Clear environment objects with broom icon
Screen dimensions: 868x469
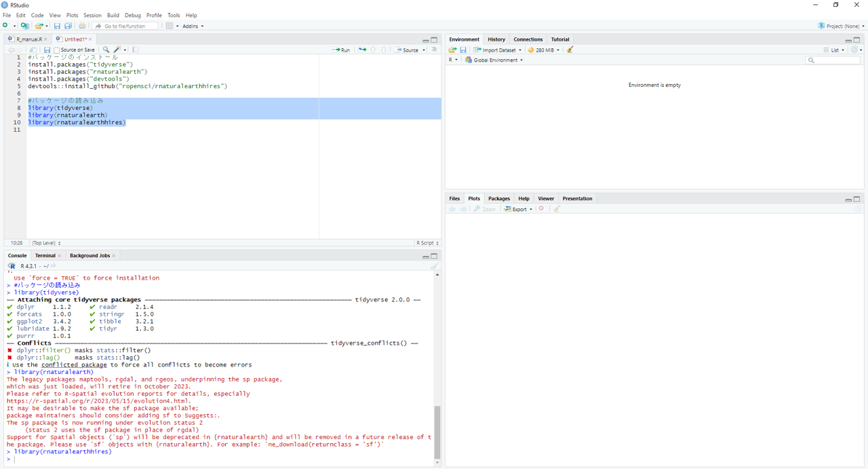(x=570, y=50)
